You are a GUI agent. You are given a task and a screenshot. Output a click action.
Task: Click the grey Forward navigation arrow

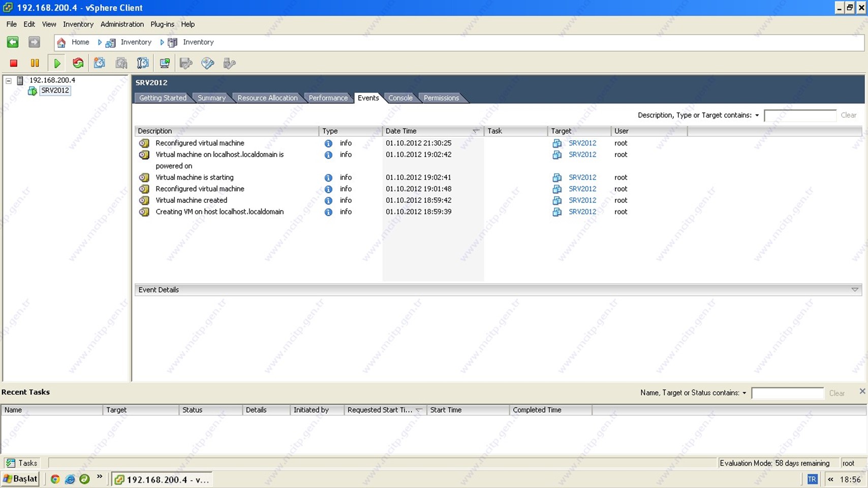34,42
